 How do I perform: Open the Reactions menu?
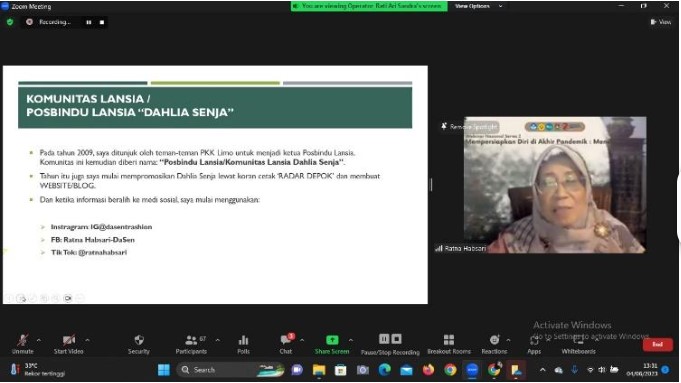tap(494, 344)
